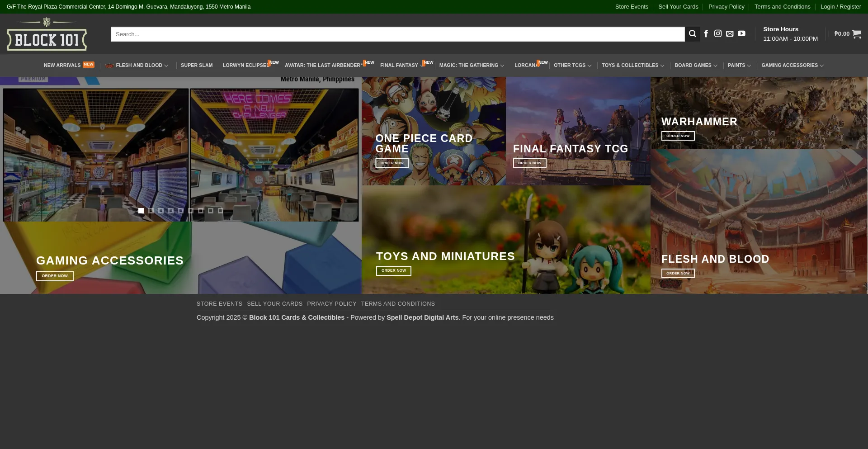Open the shopping cart icon
Image resolution: width=868 pixels, height=449 pixels.
pos(856,34)
